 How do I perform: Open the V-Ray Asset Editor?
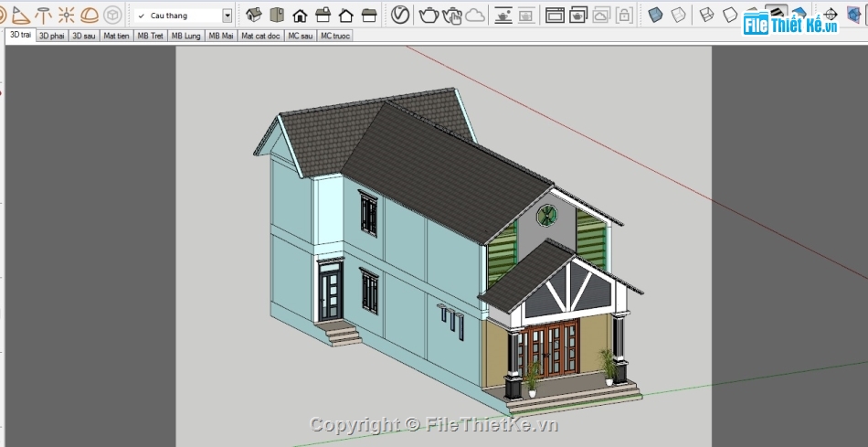pyautogui.click(x=399, y=15)
